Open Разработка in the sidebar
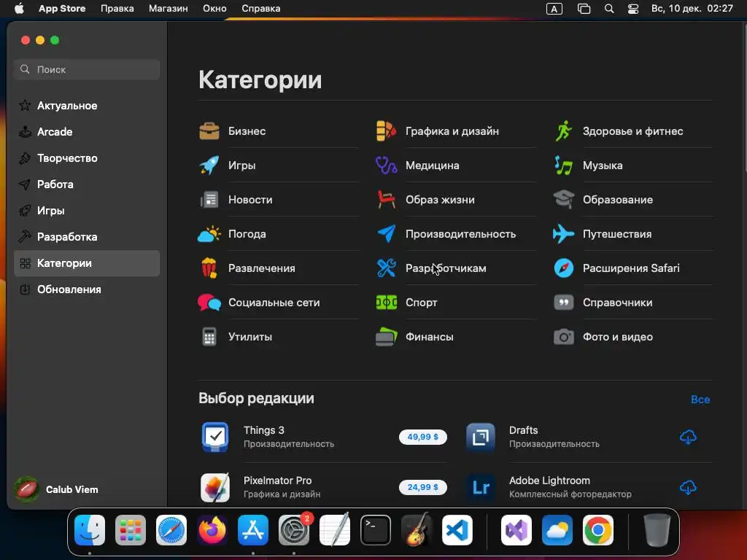 [87, 237]
